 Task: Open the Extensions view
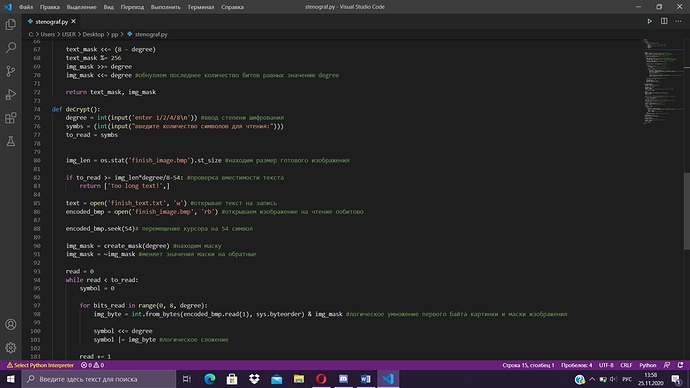tap(11, 118)
